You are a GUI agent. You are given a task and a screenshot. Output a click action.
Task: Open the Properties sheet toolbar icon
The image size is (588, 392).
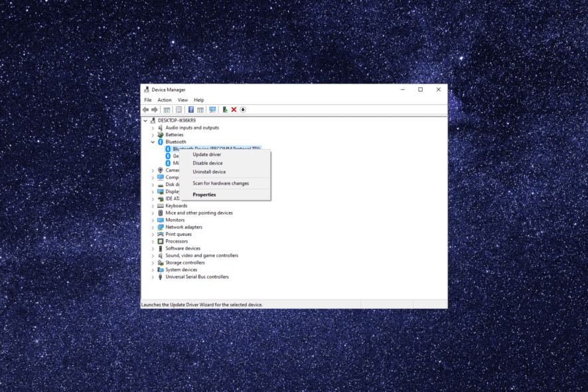click(x=179, y=110)
